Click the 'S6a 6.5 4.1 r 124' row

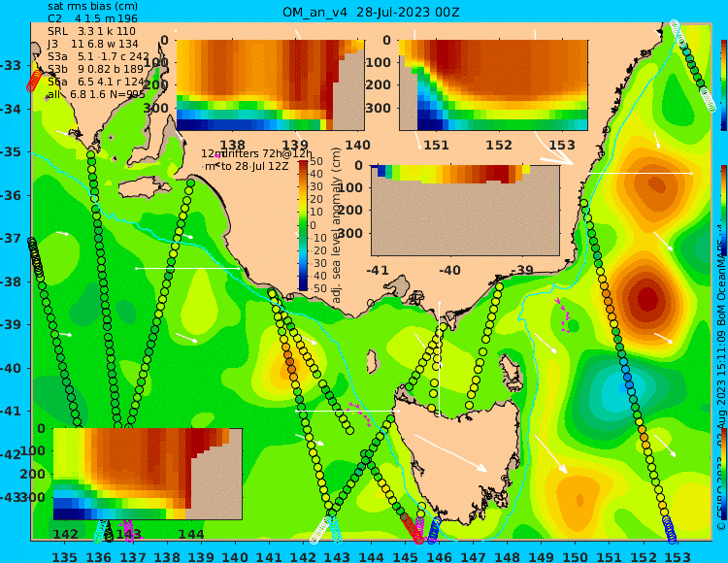pyautogui.click(x=96, y=82)
